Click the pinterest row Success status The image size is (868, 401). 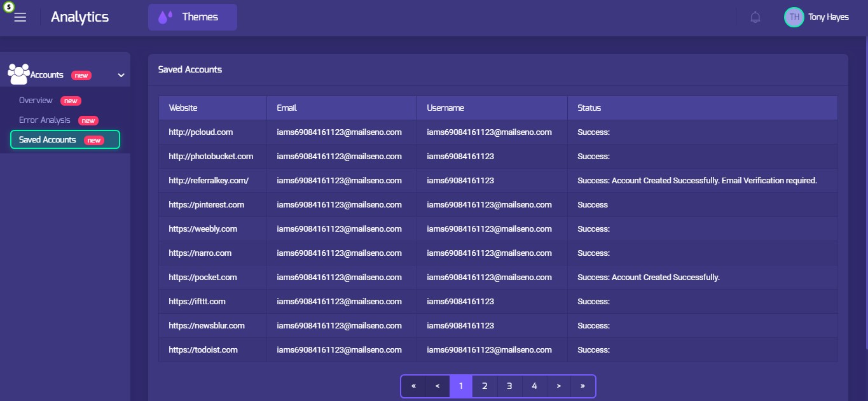point(593,205)
